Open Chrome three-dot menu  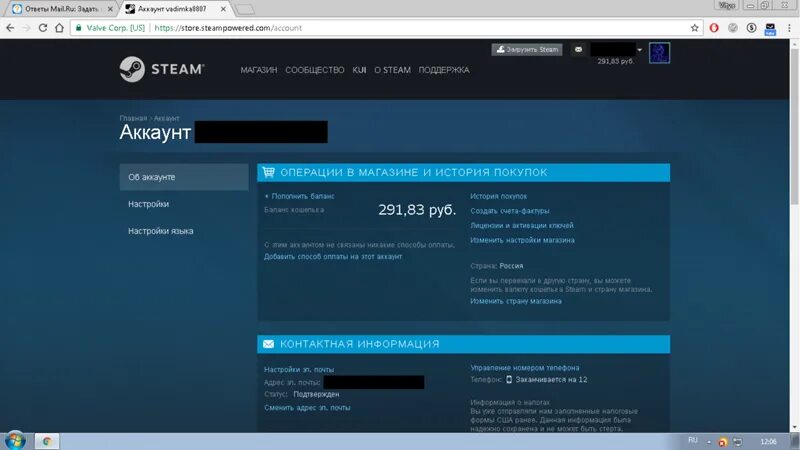click(789, 28)
